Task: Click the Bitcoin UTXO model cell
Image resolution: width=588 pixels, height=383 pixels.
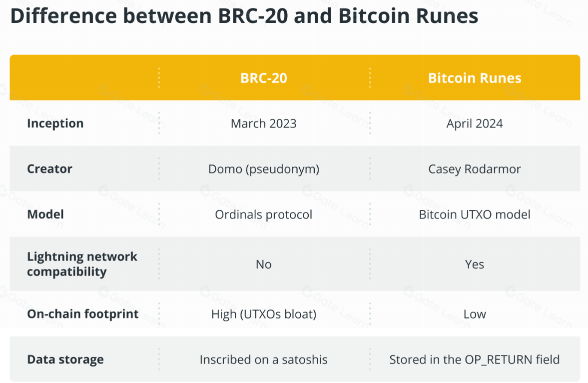Action: (x=475, y=214)
